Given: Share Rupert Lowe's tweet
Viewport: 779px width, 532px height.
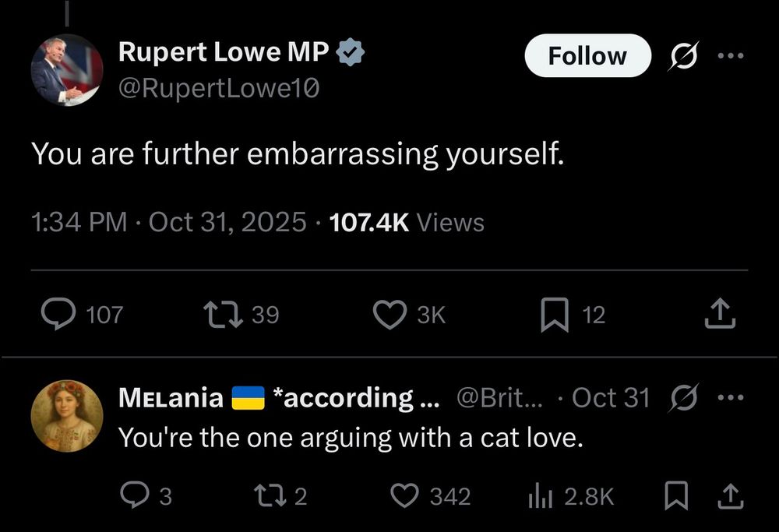Looking at the screenshot, I should (721, 312).
